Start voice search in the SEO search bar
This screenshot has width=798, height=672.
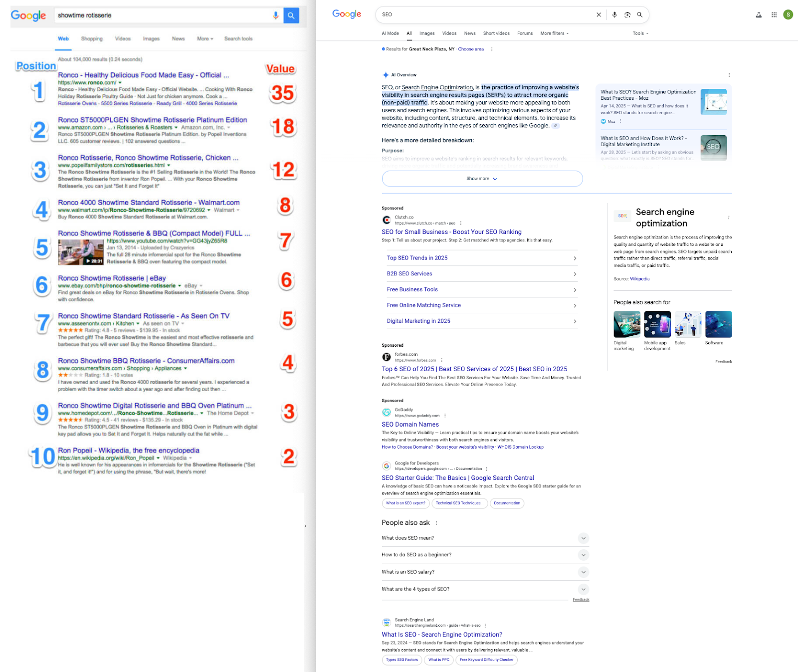[614, 15]
